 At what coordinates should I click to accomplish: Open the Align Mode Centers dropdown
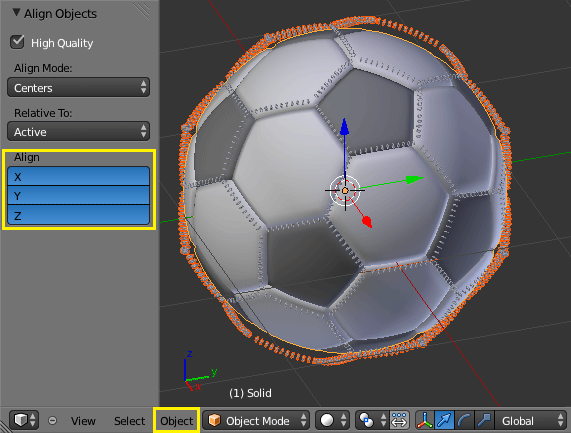tap(78, 87)
